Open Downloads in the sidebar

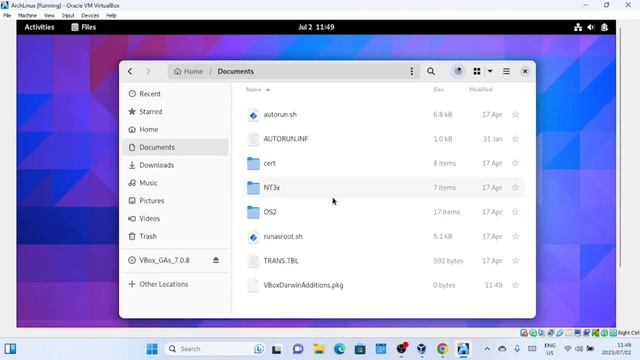coord(175,165)
